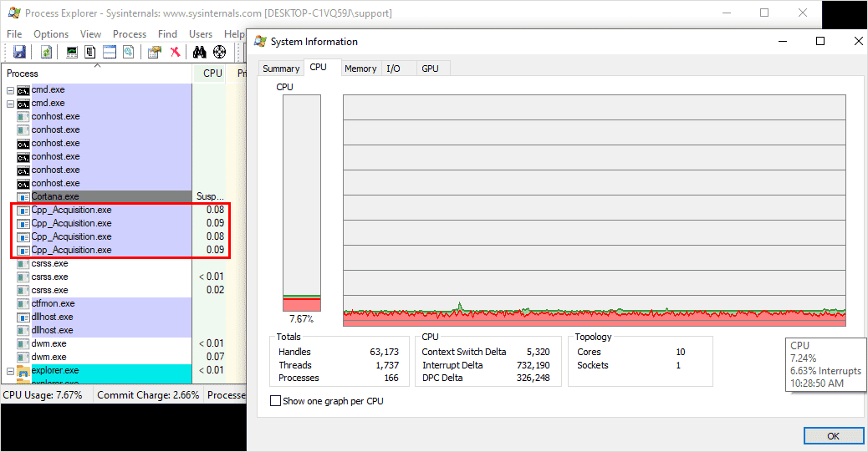This screenshot has width=868, height=452.
Task: Minimize the System Information window
Action: click(x=783, y=42)
